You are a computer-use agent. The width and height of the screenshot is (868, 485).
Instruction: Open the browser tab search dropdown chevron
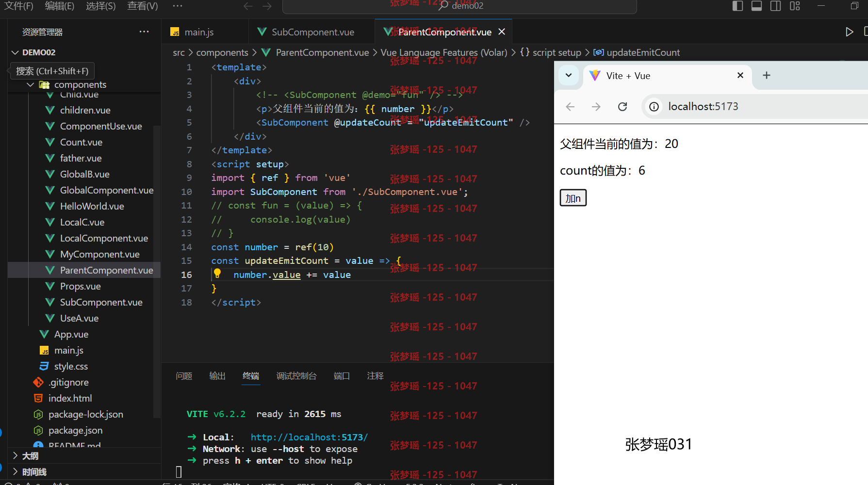569,75
